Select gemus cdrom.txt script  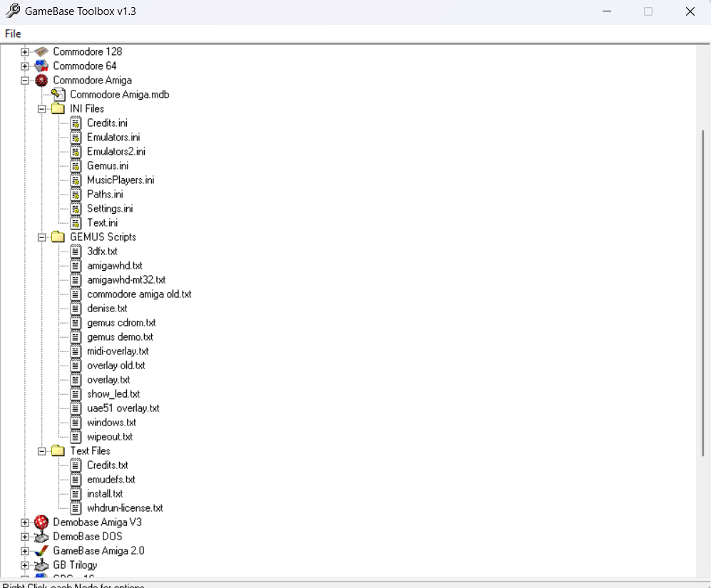121,323
